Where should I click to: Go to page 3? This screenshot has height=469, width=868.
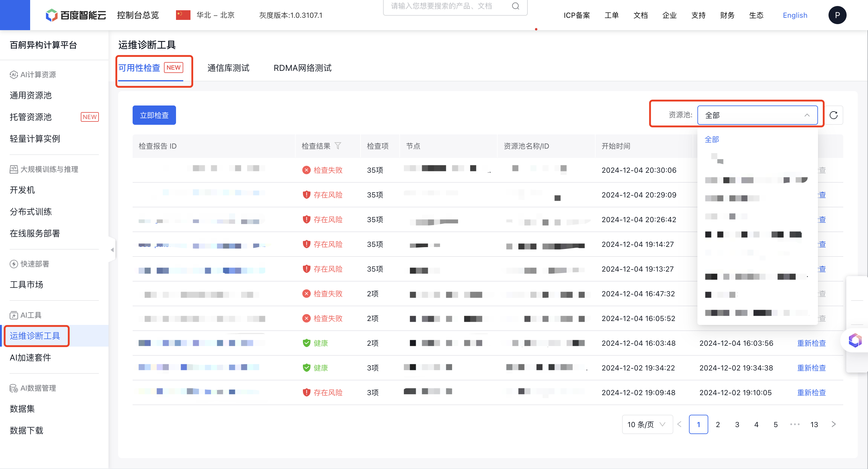pos(737,424)
